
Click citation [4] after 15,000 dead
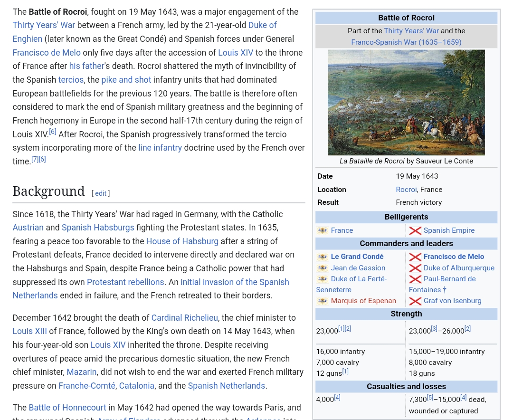click(x=463, y=397)
